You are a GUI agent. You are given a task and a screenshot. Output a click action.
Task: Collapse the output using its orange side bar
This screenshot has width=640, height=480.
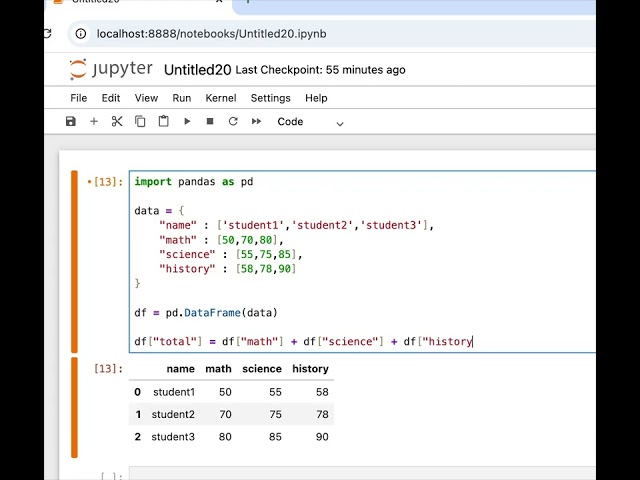(74, 407)
